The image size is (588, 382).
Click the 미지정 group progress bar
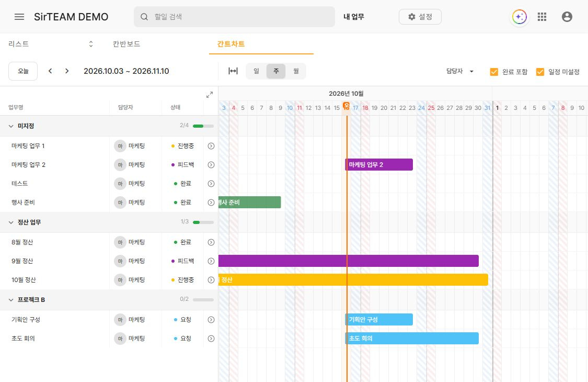click(203, 126)
